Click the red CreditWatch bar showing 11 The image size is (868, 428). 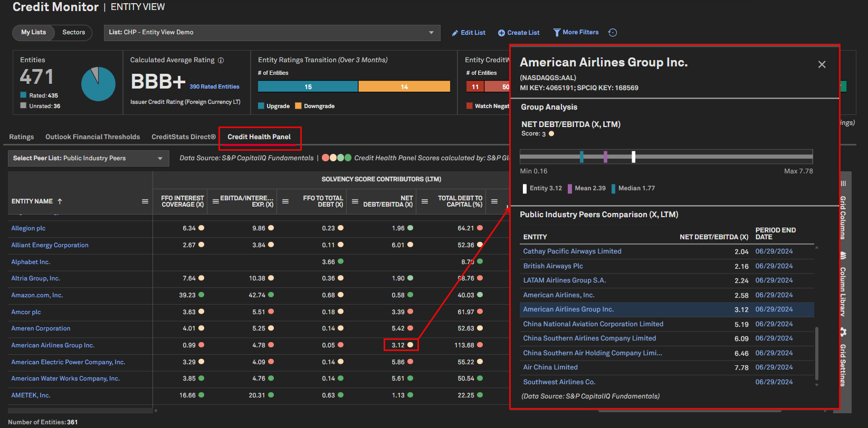click(x=475, y=86)
